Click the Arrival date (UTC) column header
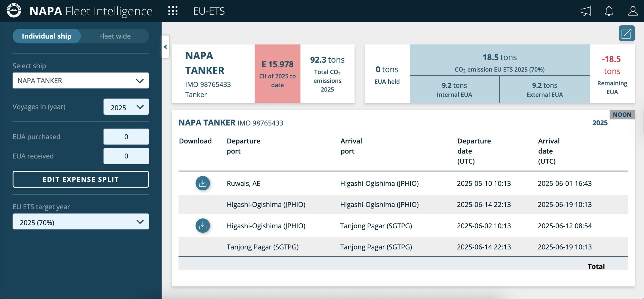Viewport: 644px width, 299px height. point(549,151)
